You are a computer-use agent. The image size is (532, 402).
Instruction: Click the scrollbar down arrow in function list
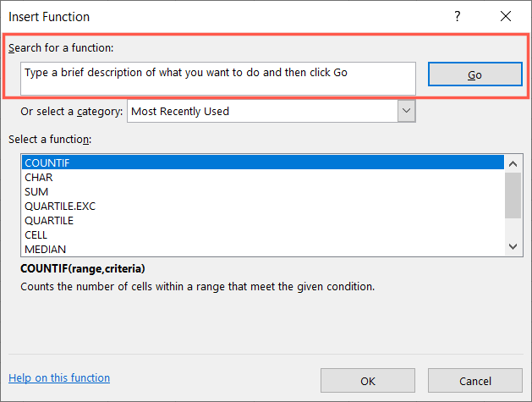512,246
